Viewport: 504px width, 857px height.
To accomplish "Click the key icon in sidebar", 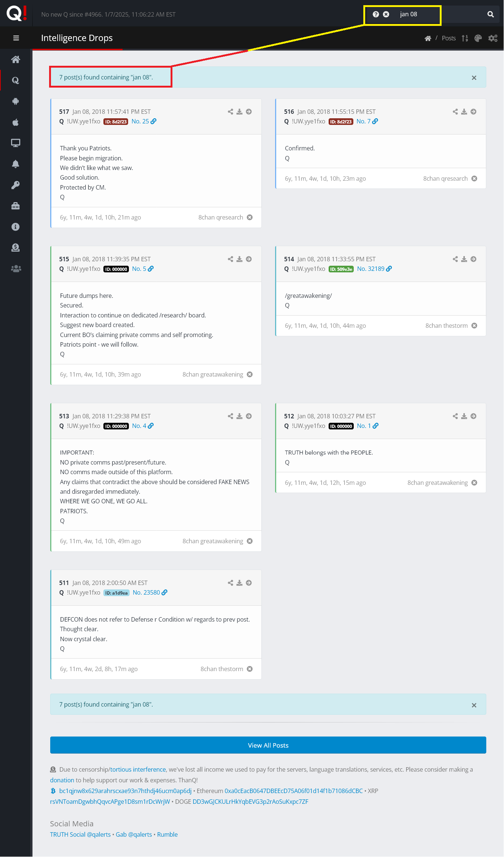I will [x=16, y=185].
